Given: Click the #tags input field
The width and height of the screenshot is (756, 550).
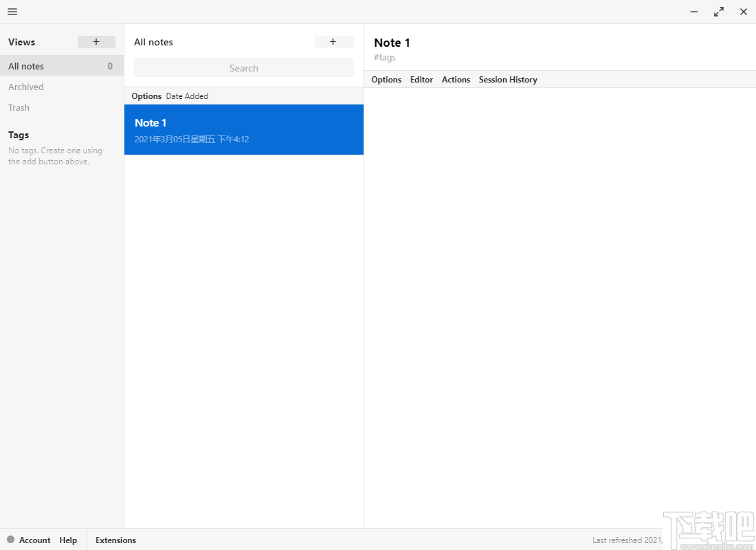Looking at the screenshot, I should (385, 58).
